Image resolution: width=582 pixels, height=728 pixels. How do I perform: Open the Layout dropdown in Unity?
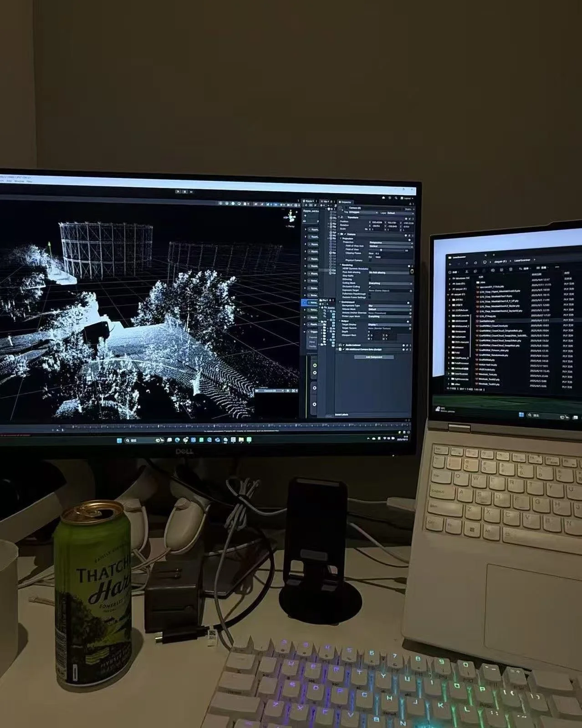pyautogui.click(x=407, y=198)
